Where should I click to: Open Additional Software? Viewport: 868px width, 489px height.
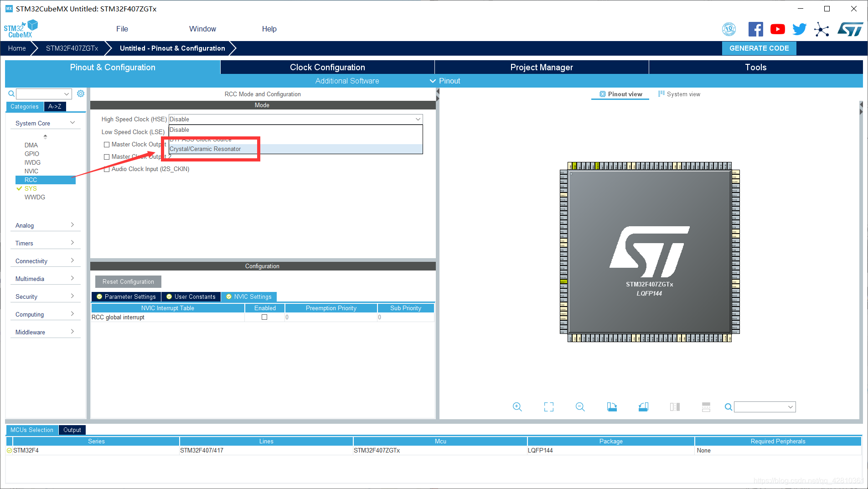347,81
